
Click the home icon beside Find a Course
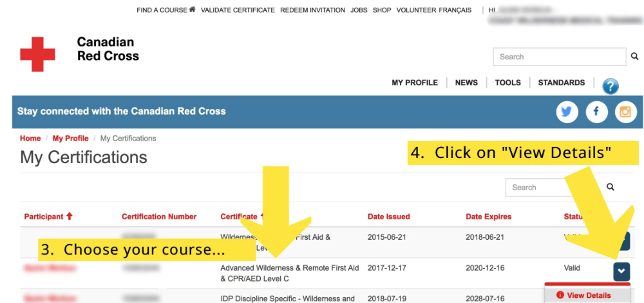click(x=192, y=10)
